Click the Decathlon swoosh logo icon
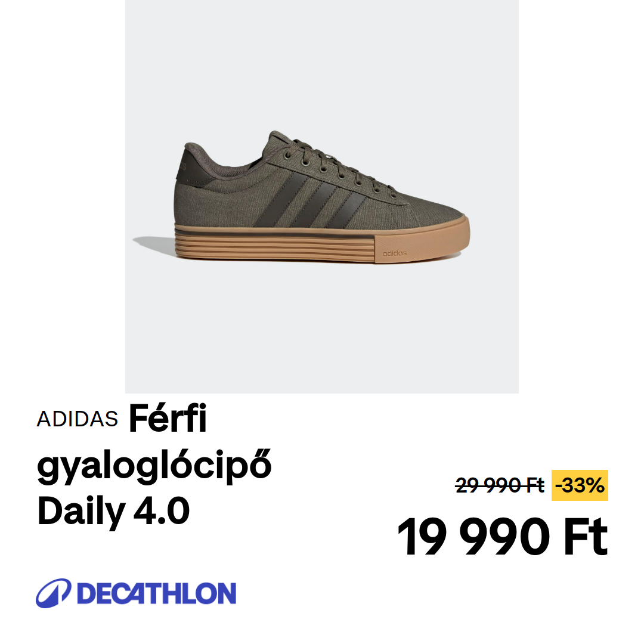The height and width of the screenshot is (644, 644). (x=54, y=593)
